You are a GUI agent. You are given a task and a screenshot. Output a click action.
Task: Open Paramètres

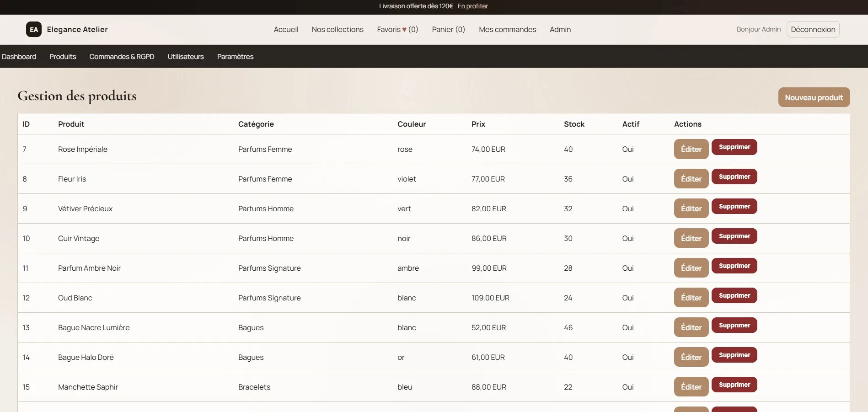[235, 56]
